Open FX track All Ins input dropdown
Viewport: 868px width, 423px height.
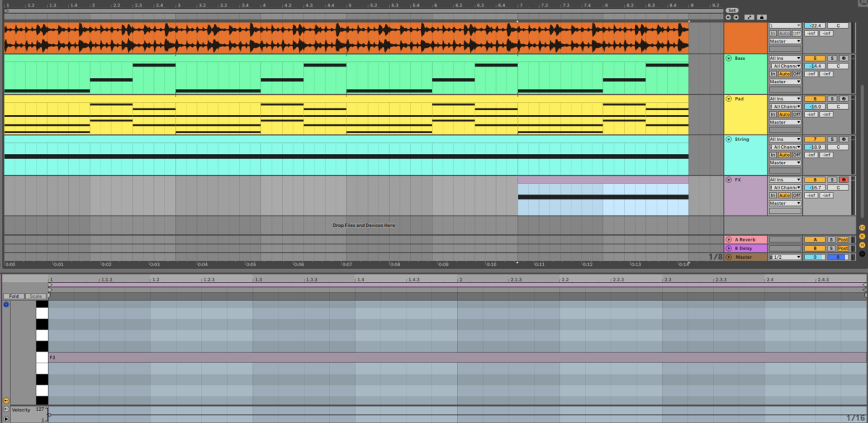click(x=786, y=179)
